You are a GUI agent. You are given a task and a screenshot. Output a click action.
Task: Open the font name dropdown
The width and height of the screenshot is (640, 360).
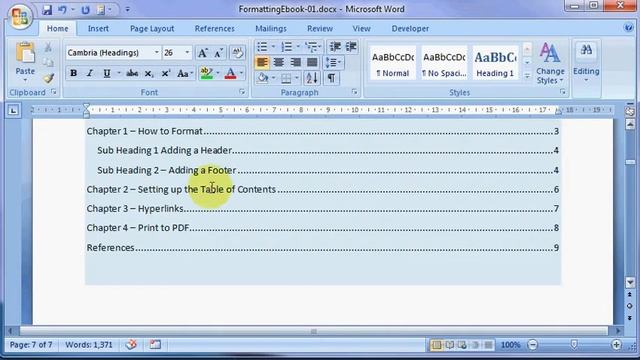tap(156, 53)
